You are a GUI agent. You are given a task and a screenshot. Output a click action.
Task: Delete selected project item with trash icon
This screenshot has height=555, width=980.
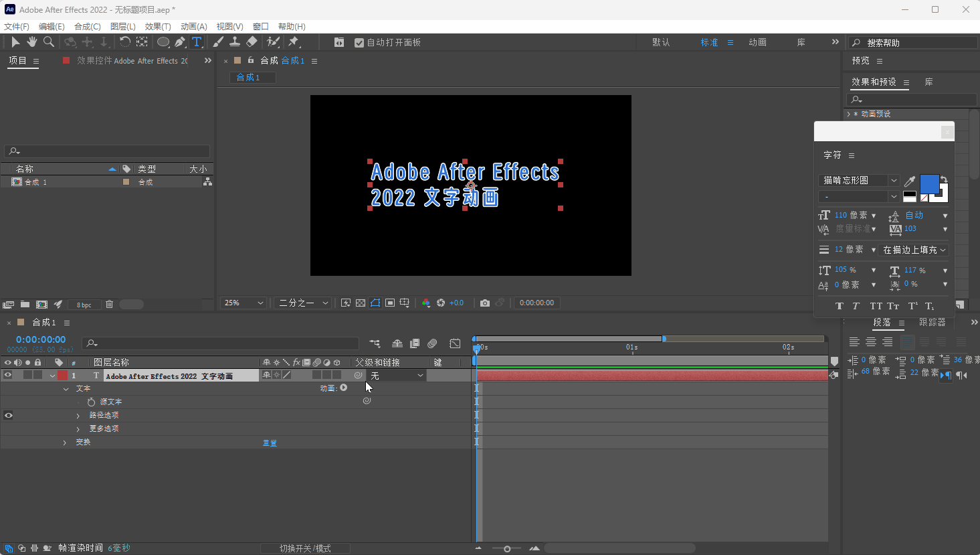pos(109,305)
